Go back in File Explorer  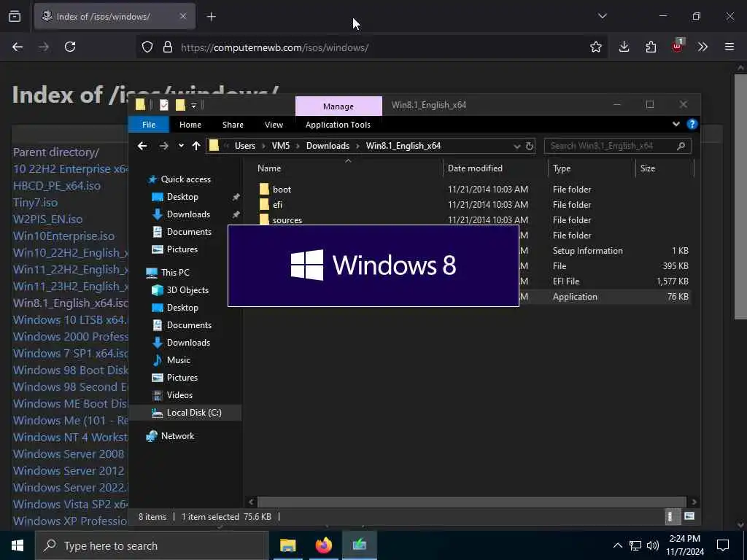(142, 146)
